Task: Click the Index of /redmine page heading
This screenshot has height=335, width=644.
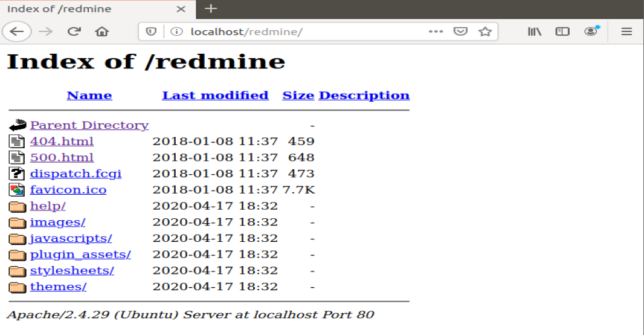Action: (146, 62)
